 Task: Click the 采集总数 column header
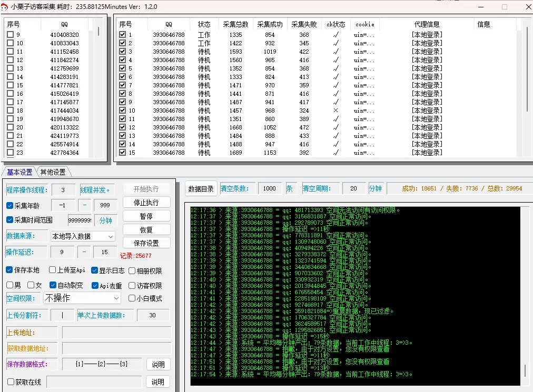click(235, 24)
